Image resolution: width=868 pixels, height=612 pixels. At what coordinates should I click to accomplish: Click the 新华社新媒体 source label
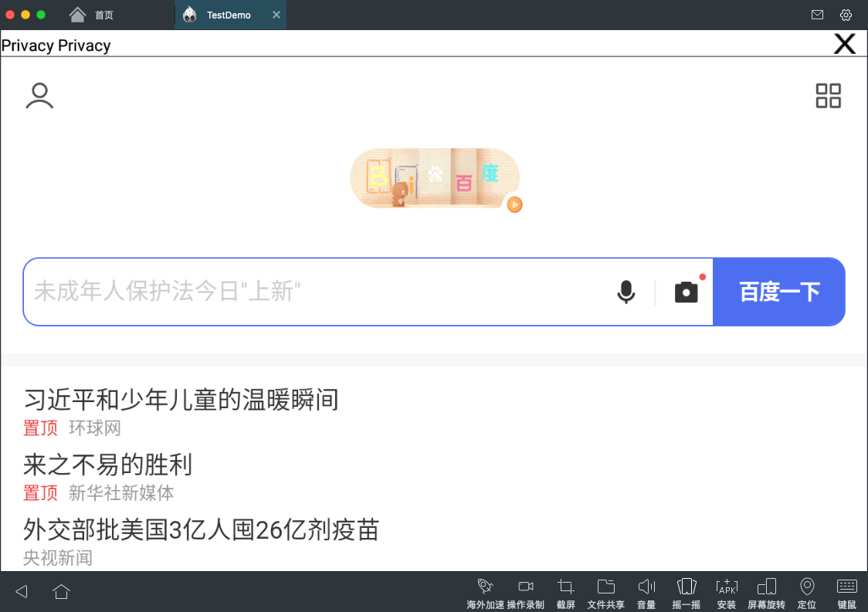pos(121,492)
